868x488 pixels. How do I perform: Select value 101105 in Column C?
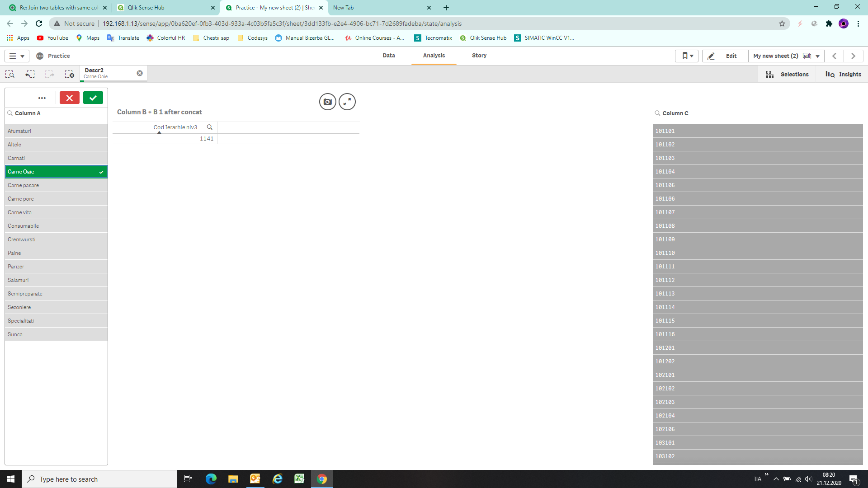point(757,185)
